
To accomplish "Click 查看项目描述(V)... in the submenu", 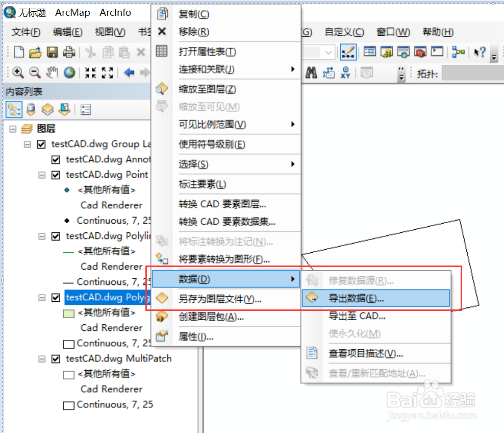I will (376, 353).
